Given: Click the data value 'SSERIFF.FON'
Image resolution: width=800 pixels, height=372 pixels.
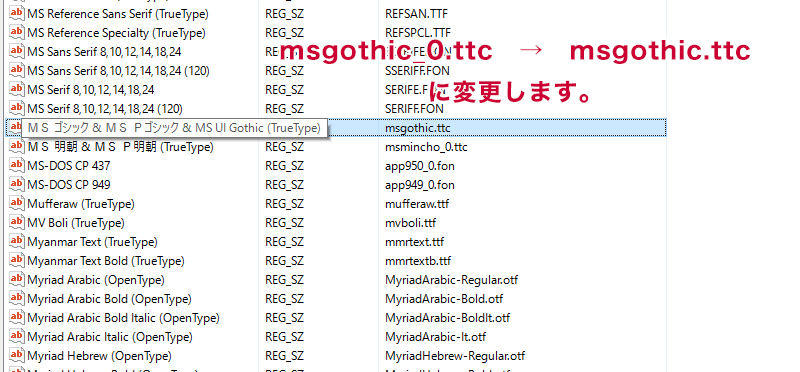Looking at the screenshot, I should click(417, 71).
